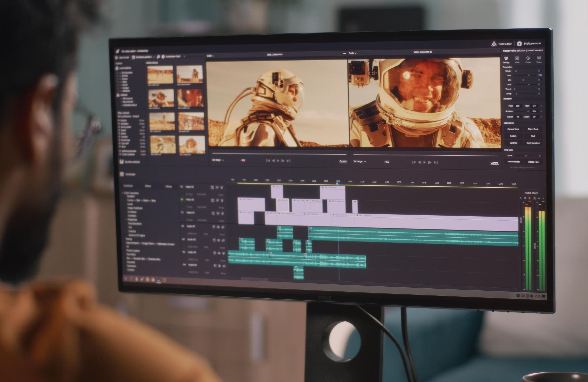Jump to end in left preview player
The height and width of the screenshot is (382, 588).
(x=288, y=161)
